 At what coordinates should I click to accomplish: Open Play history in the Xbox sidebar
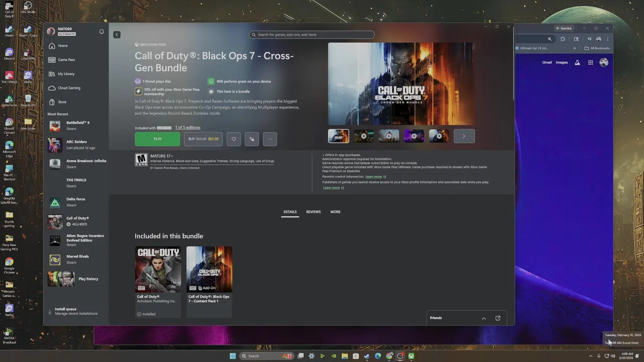(x=75, y=279)
